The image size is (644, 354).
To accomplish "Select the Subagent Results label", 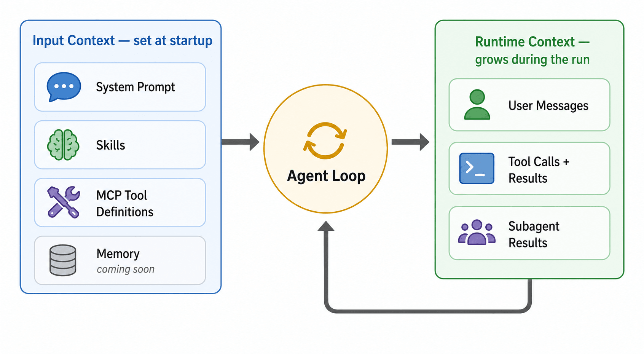I will (534, 234).
